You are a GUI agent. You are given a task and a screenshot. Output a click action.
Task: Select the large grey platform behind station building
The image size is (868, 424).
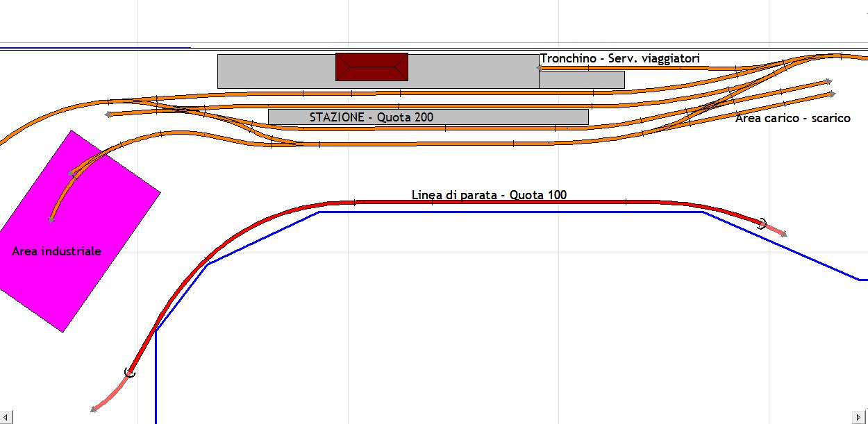coord(278,71)
